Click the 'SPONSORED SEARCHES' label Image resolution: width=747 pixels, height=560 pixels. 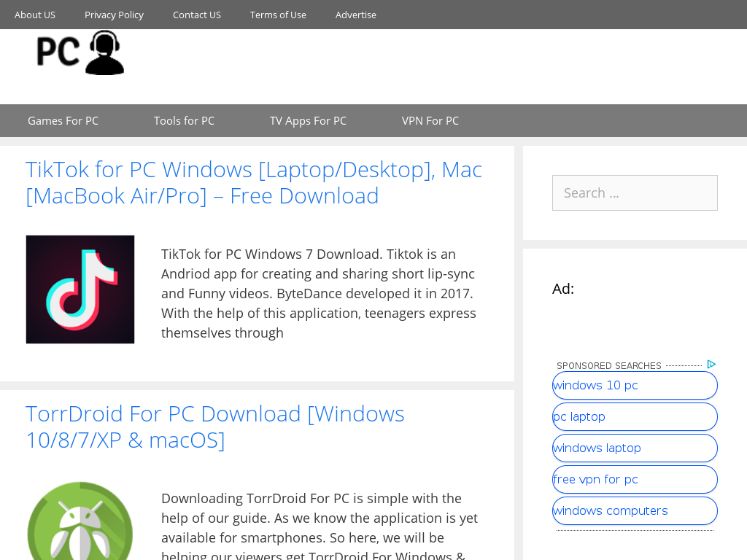coord(609,366)
